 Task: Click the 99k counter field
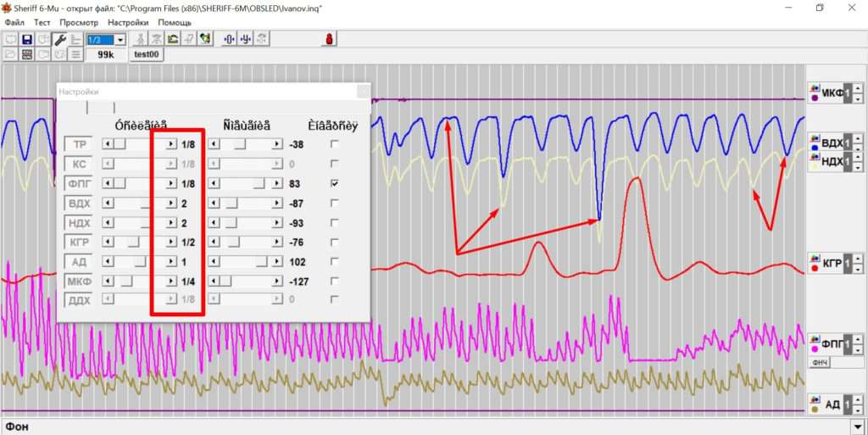point(106,54)
